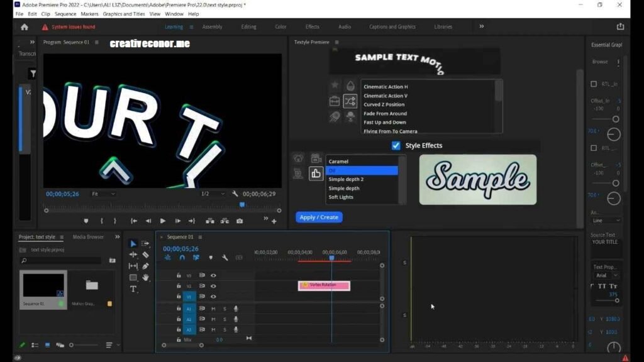Screen dimensions: 644x362
Task: Add a marker in the timeline header
Action: click(211, 258)
